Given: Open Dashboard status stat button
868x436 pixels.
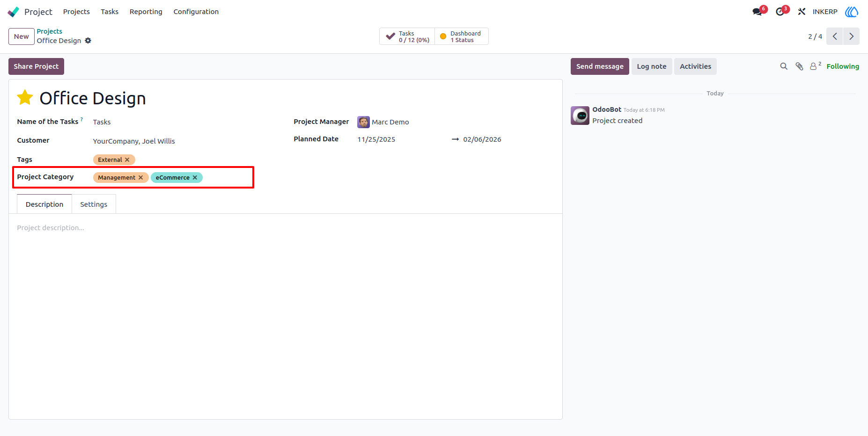Looking at the screenshot, I should pyautogui.click(x=461, y=36).
